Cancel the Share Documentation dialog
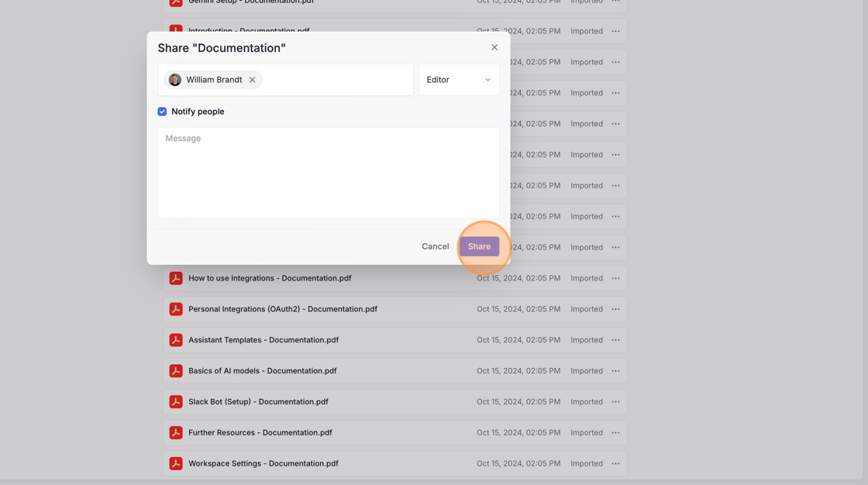This screenshot has height=485, width=868. [x=435, y=246]
